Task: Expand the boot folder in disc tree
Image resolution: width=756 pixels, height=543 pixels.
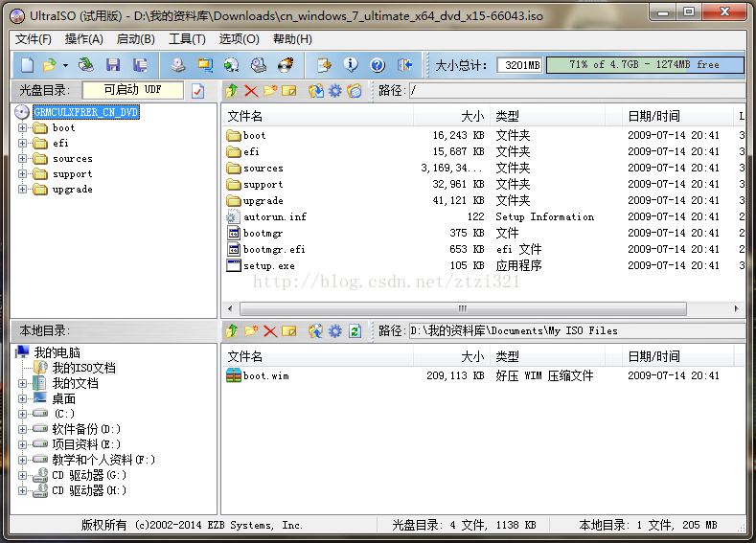Action: tap(22, 127)
